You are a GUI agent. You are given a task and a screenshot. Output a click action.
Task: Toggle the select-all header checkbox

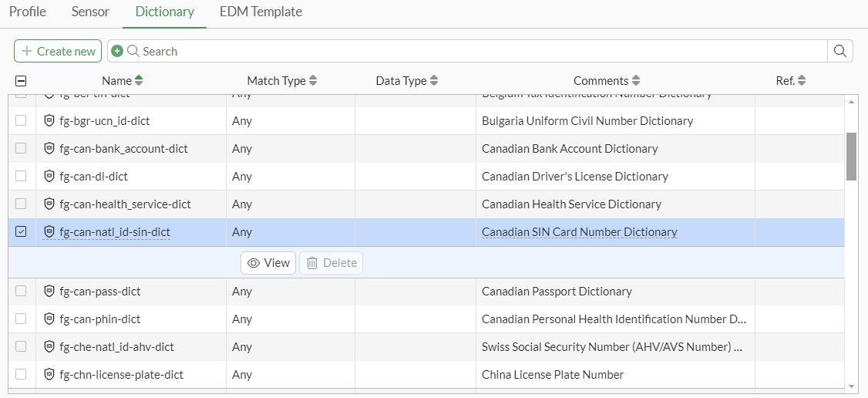[x=21, y=81]
